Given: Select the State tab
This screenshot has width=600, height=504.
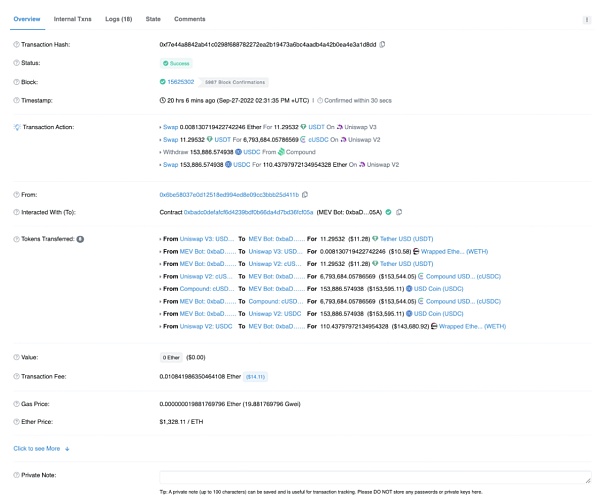Looking at the screenshot, I should click(153, 19).
